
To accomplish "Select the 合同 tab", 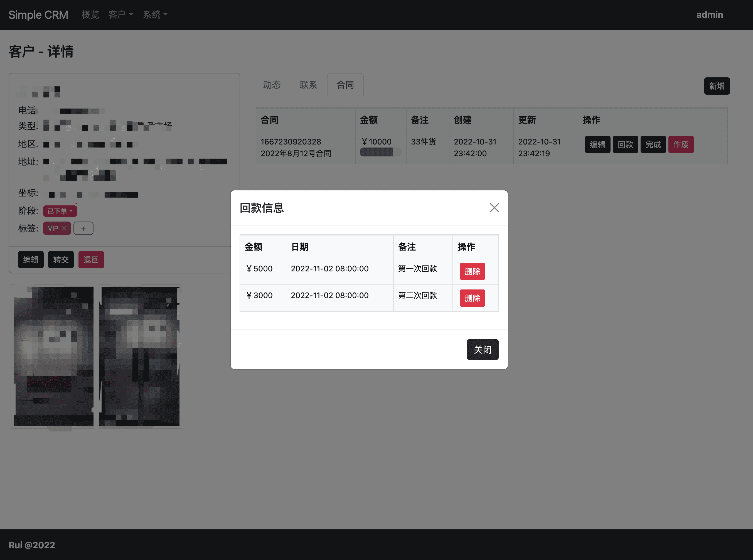I will [345, 85].
